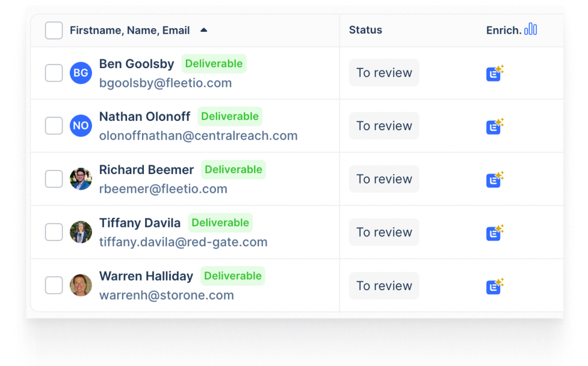Click the Status column header
Screen dimensions: 588x366
pyautogui.click(x=365, y=30)
